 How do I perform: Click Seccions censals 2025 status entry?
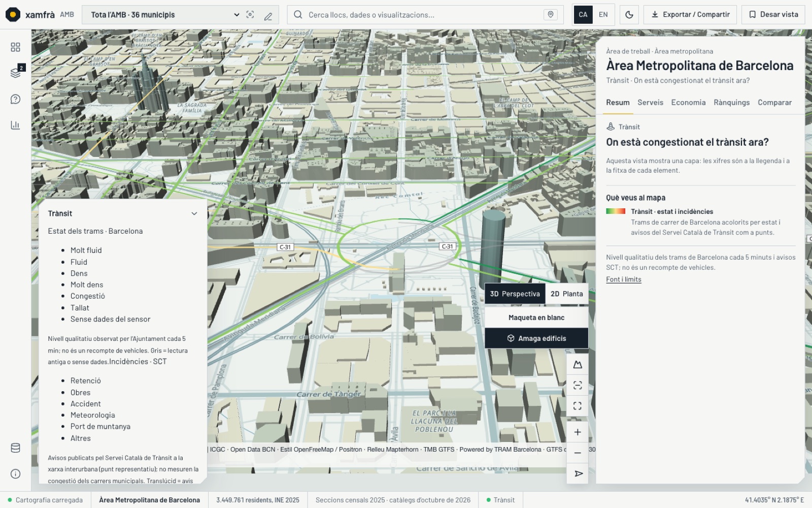393,500
